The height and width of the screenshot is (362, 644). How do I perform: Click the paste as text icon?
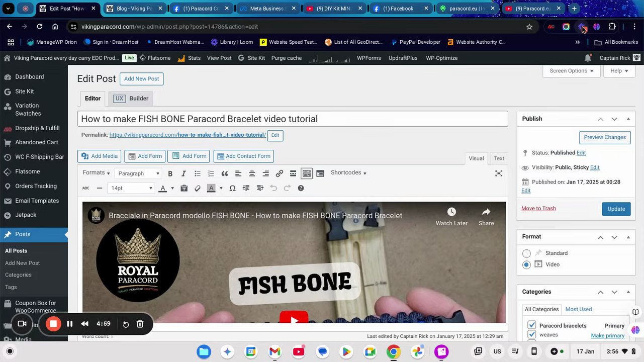point(184,188)
